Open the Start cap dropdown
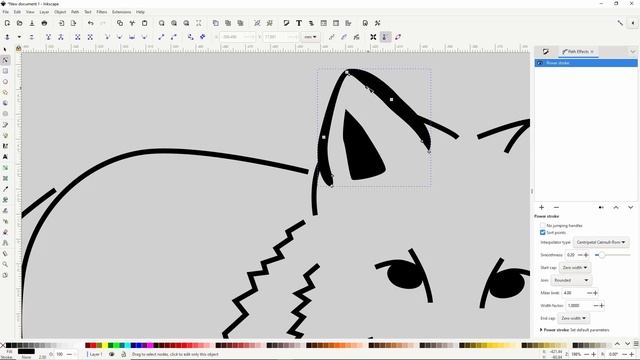The height and width of the screenshot is (360, 640). 575,268
